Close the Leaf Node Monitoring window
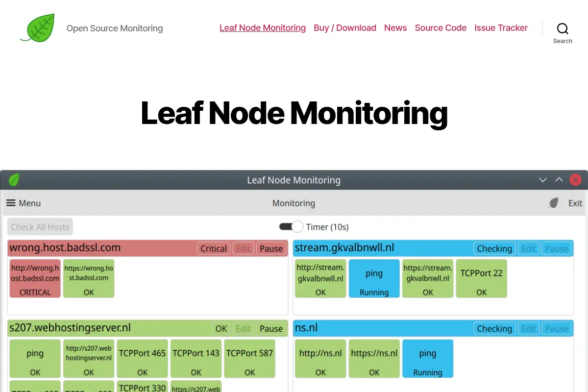The width and height of the screenshot is (588, 392). tap(575, 180)
